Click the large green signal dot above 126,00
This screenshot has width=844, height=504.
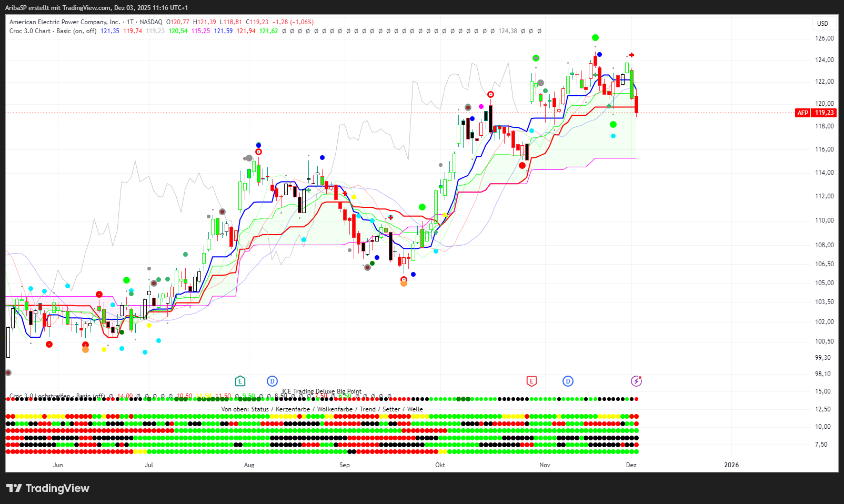pyautogui.click(x=595, y=37)
